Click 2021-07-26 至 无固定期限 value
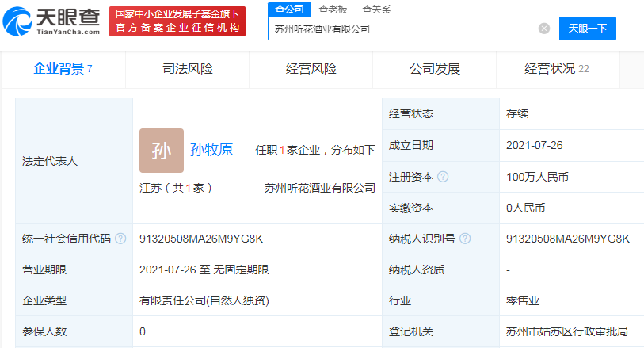644x348 pixels. point(204,270)
